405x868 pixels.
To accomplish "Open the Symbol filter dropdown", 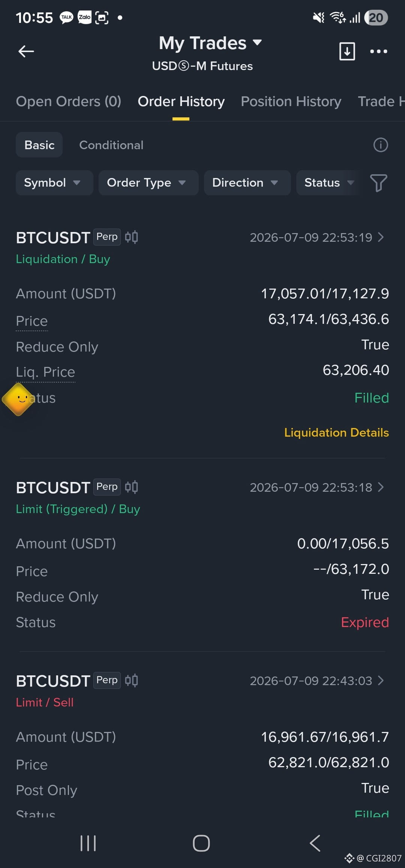I will [x=54, y=183].
